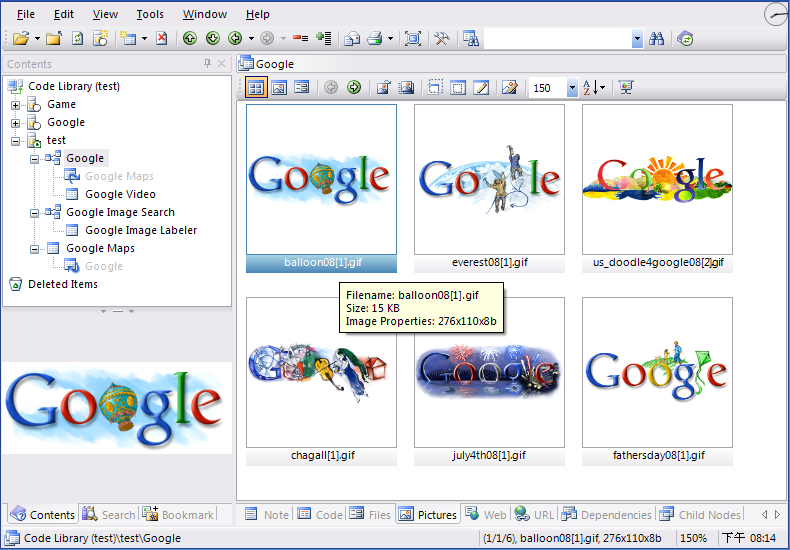Click the green next picture arrow
Viewport: 790px width, 550px height.
point(354,88)
